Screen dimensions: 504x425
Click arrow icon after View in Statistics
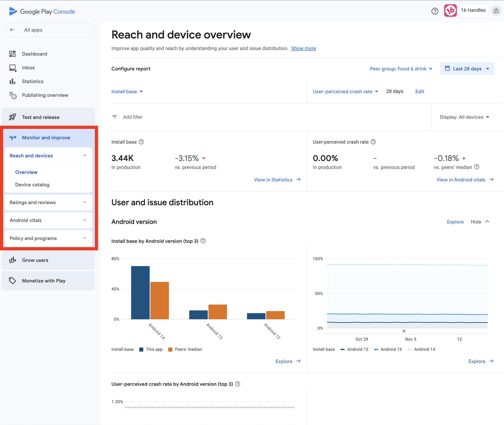(298, 179)
